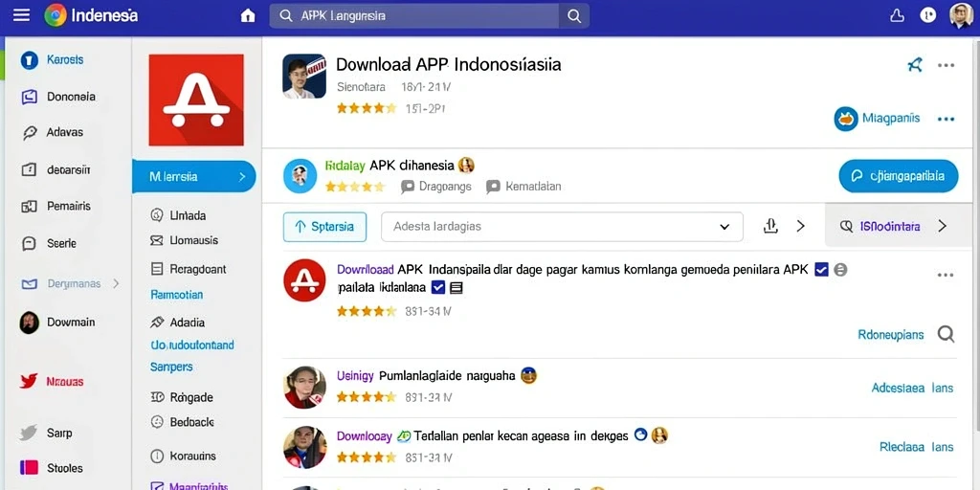The height and width of the screenshot is (490, 980).
Task: Click the round white badge icon in header
Action: [x=928, y=15]
